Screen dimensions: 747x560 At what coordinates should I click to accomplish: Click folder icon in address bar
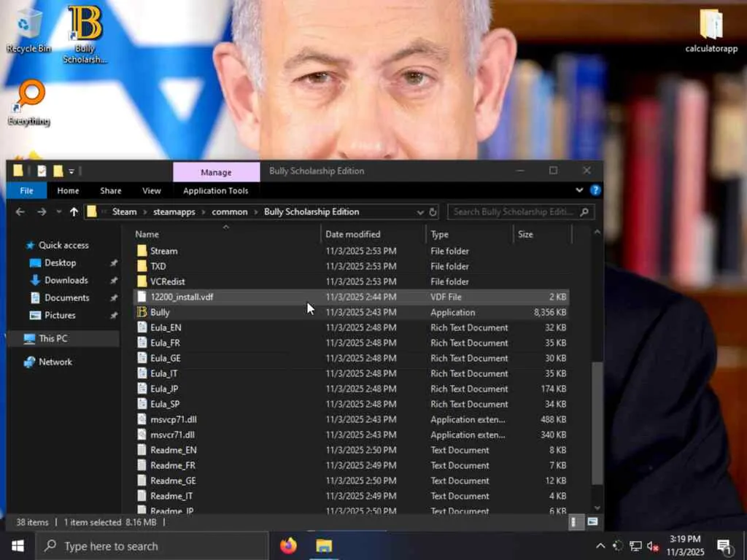pos(92,212)
